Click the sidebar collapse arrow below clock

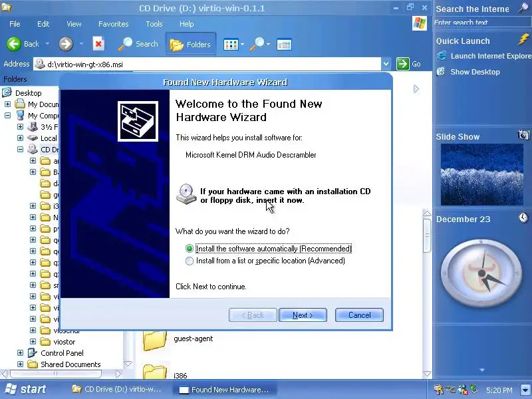click(x=481, y=370)
